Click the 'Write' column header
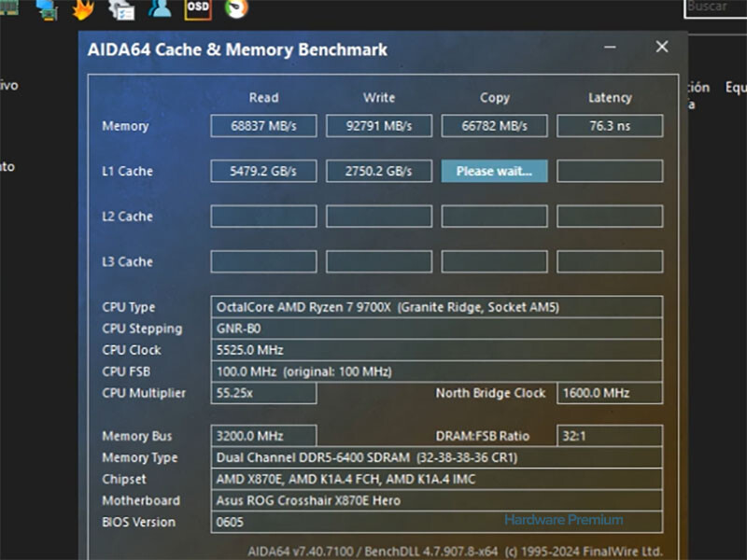The height and width of the screenshot is (560, 747). pos(379,98)
